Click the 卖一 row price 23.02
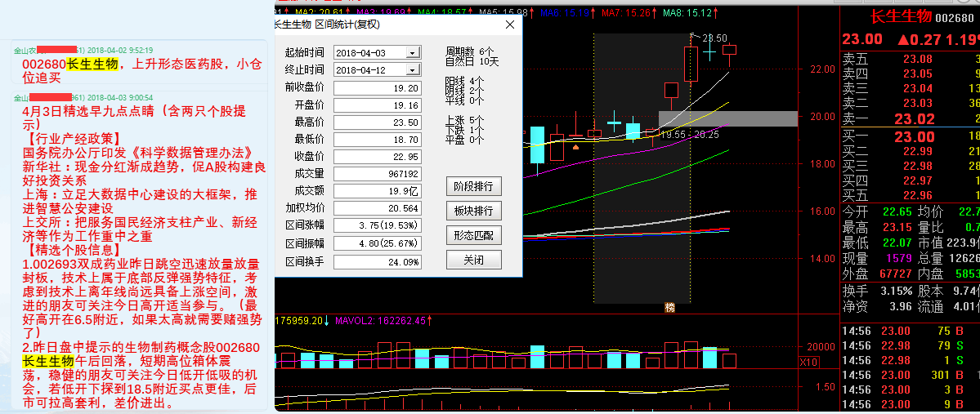Image resolution: width=980 pixels, height=414 pixels. [x=915, y=119]
